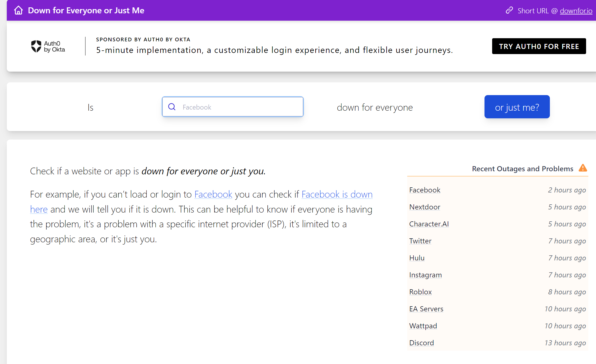The height and width of the screenshot is (364, 596).
Task: Click '8 hours ago' beside Roblox
Action: click(567, 292)
